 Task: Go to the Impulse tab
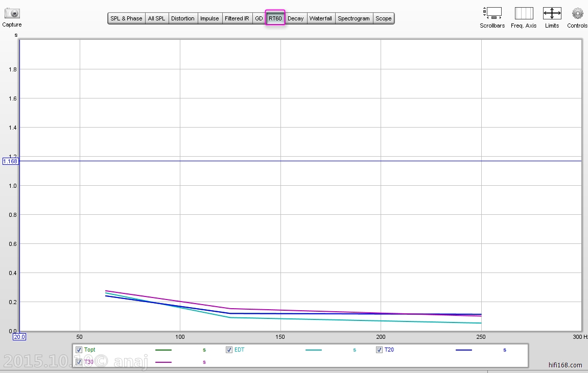pyautogui.click(x=209, y=18)
